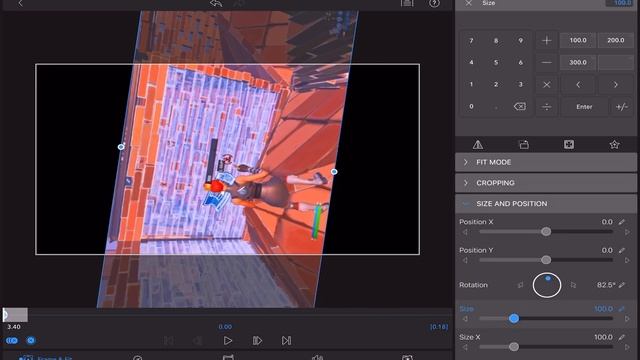This screenshot has height=360, width=640.
Task: Tap the +/- sign toggle key
Action: 622,107
